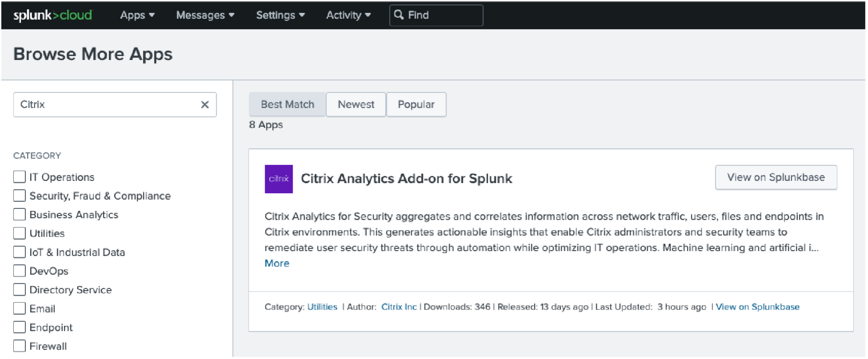Expand the Messages menu
The image size is (868, 359).
(205, 15)
